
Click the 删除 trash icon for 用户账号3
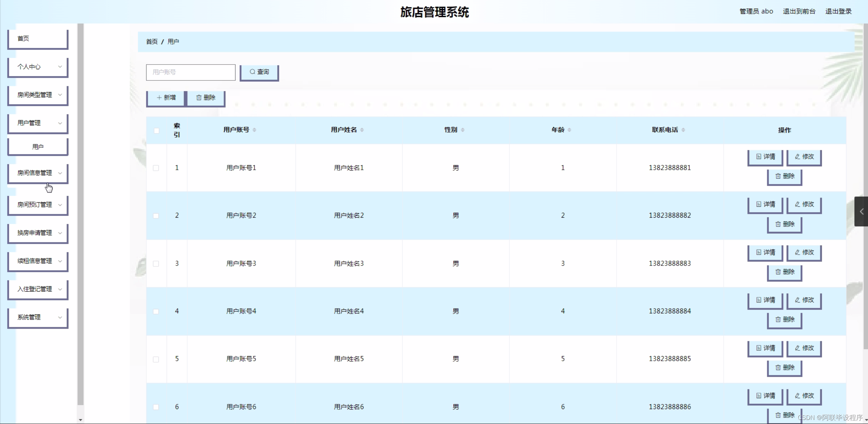(778, 272)
